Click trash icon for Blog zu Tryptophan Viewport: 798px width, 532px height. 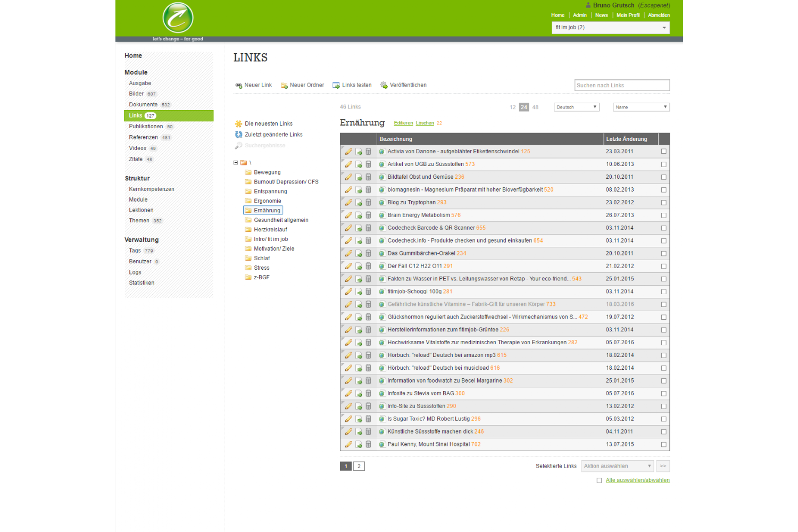click(x=368, y=203)
